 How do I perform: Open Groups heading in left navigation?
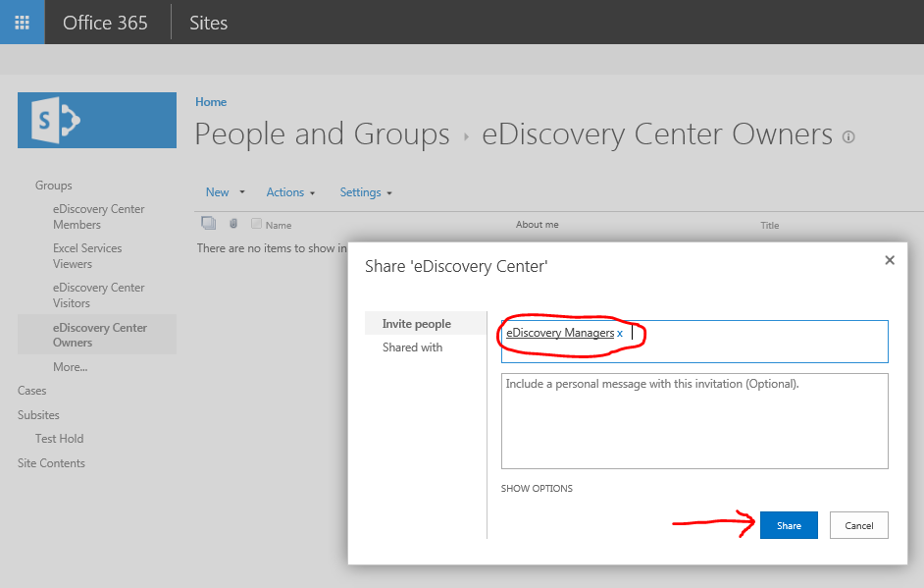point(54,186)
